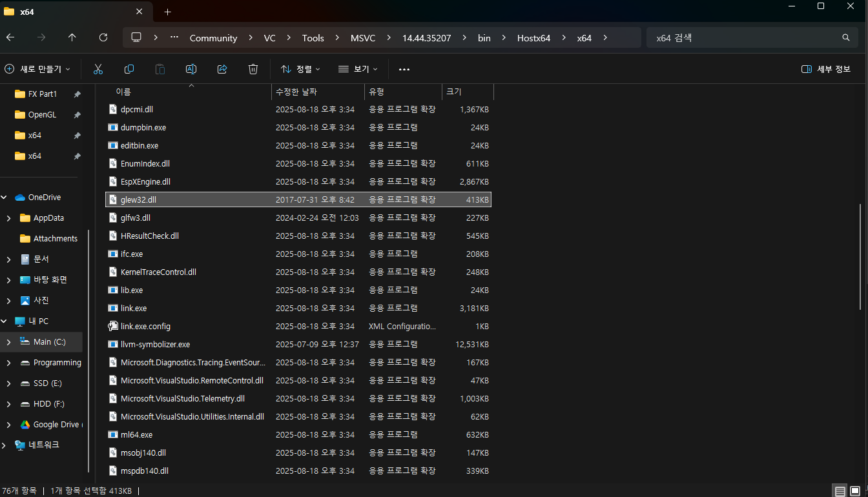
Task: Click the navigation pane scrollbar
Action: [89, 352]
